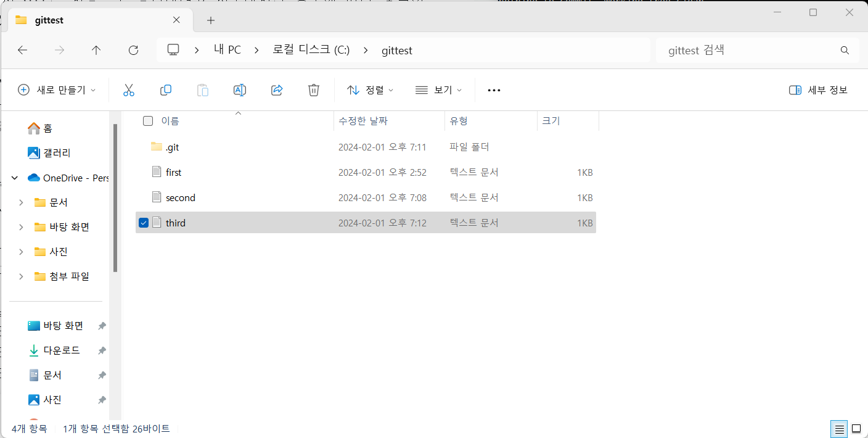The image size is (868, 438).
Task: Click chevron after 로컬 디스크 (C:)
Action: pyautogui.click(x=366, y=51)
